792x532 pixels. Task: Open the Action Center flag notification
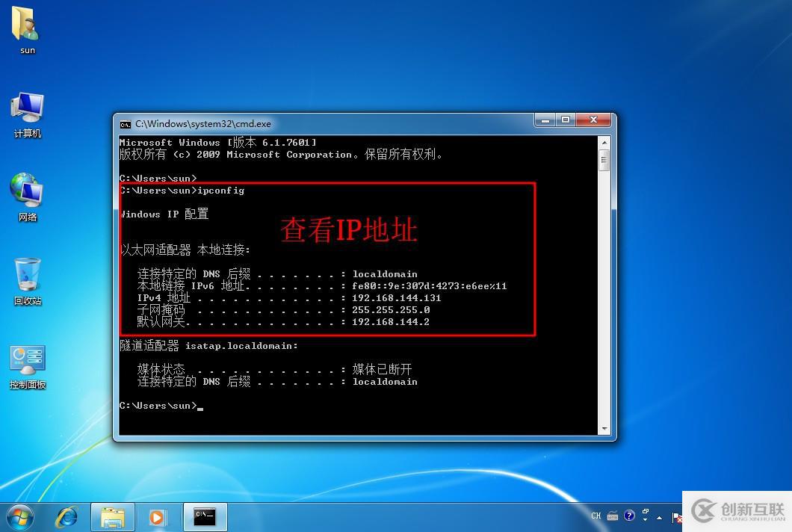pyautogui.click(x=675, y=516)
